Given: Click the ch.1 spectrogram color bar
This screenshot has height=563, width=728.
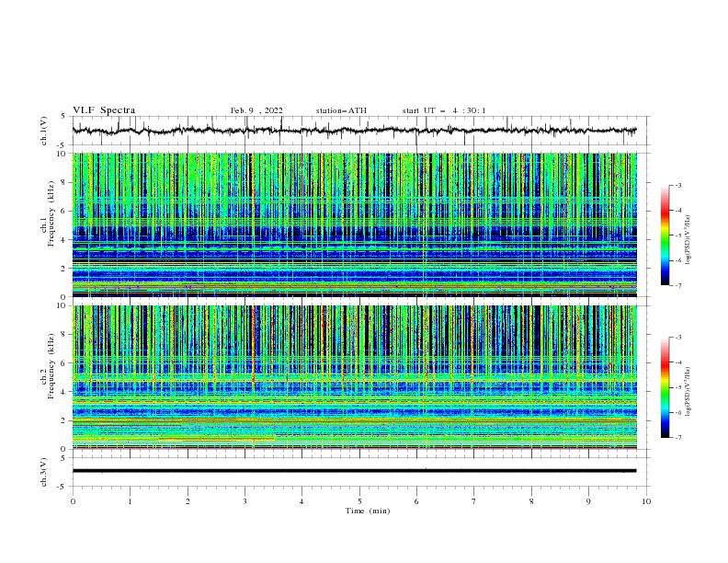Looking at the screenshot, I should (x=665, y=236).
